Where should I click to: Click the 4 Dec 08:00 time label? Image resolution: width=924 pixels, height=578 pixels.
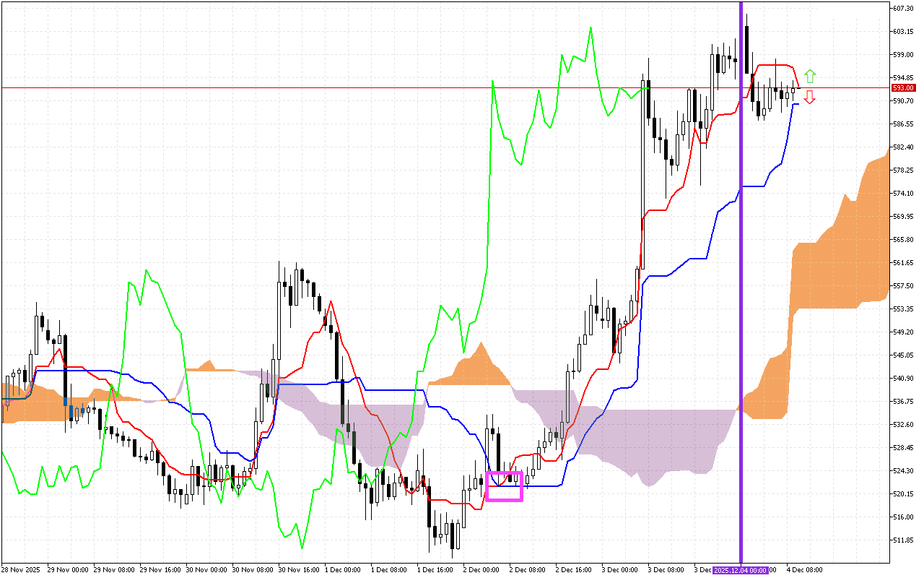point(804,570)
